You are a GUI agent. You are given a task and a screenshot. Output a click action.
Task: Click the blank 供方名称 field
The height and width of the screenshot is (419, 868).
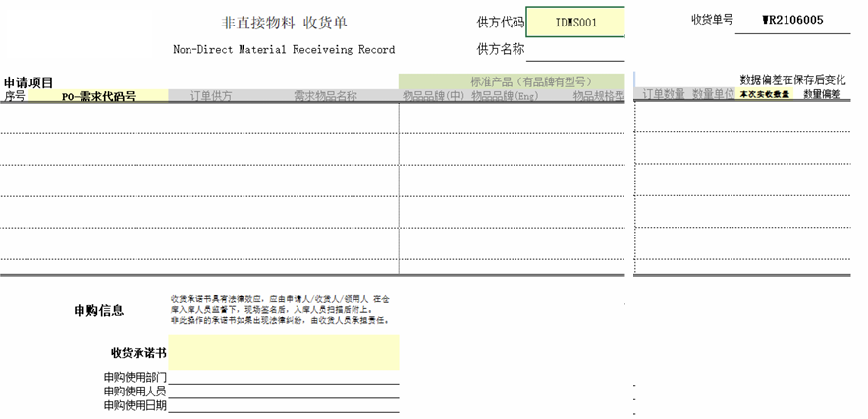pos(575,49)
